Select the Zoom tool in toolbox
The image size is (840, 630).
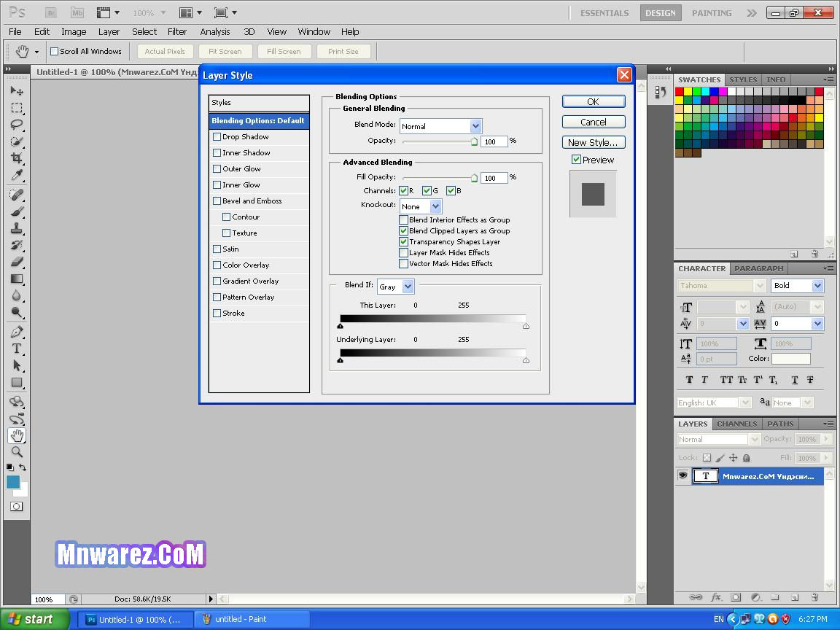(x=17, y=451)
